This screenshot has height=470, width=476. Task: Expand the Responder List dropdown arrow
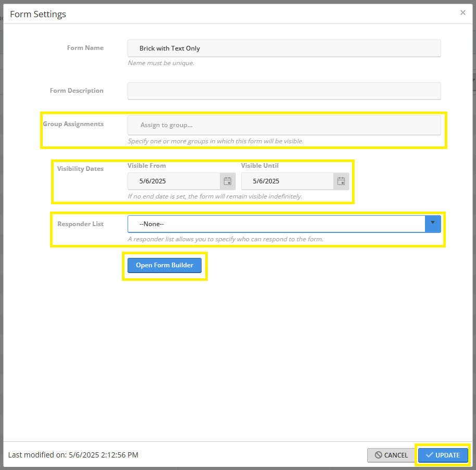coord(433,224)
